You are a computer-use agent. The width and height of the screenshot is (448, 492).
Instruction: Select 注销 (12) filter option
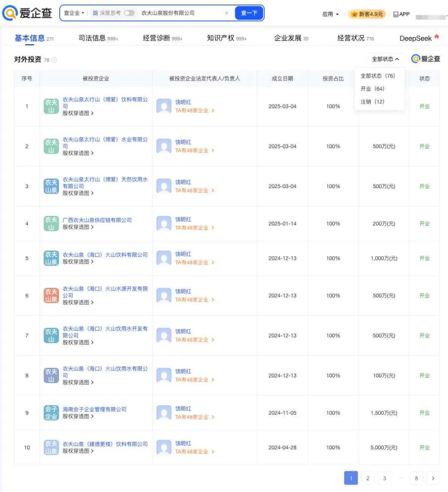point(372,102)
